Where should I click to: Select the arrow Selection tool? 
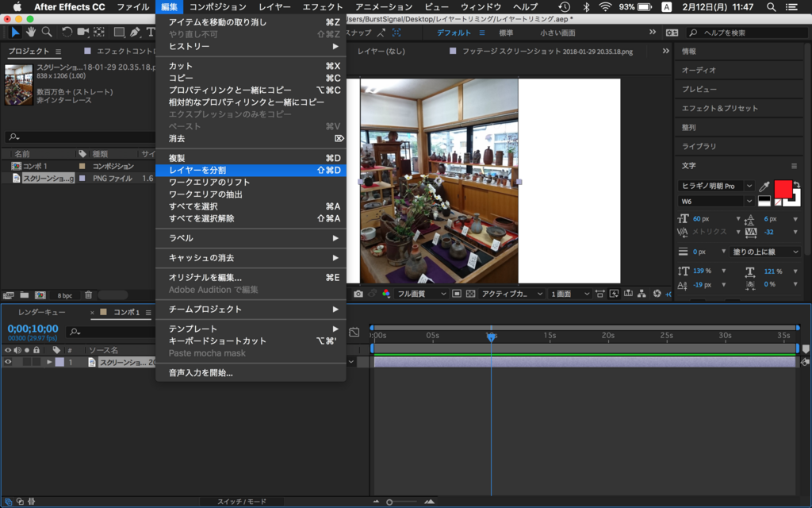click(15, 32)
